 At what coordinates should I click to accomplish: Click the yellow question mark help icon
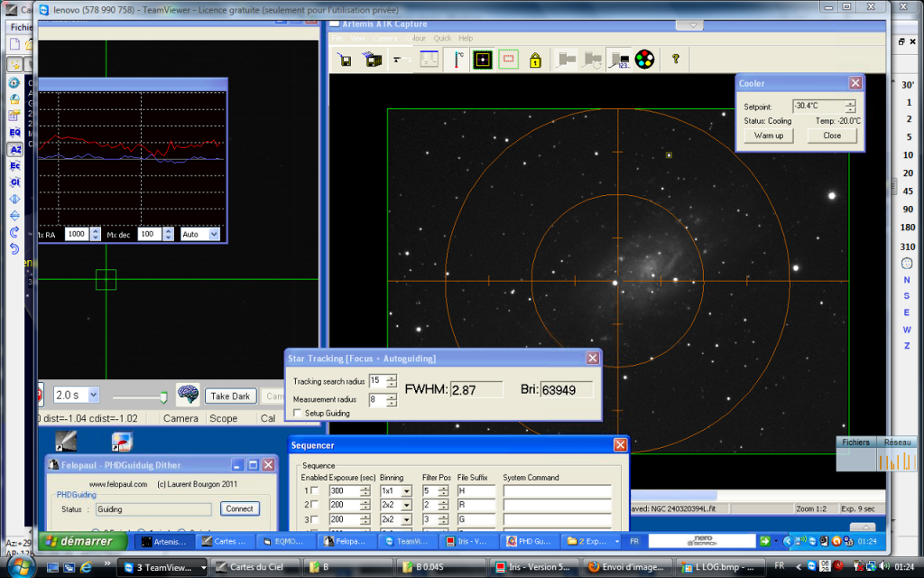click(674, 61)
